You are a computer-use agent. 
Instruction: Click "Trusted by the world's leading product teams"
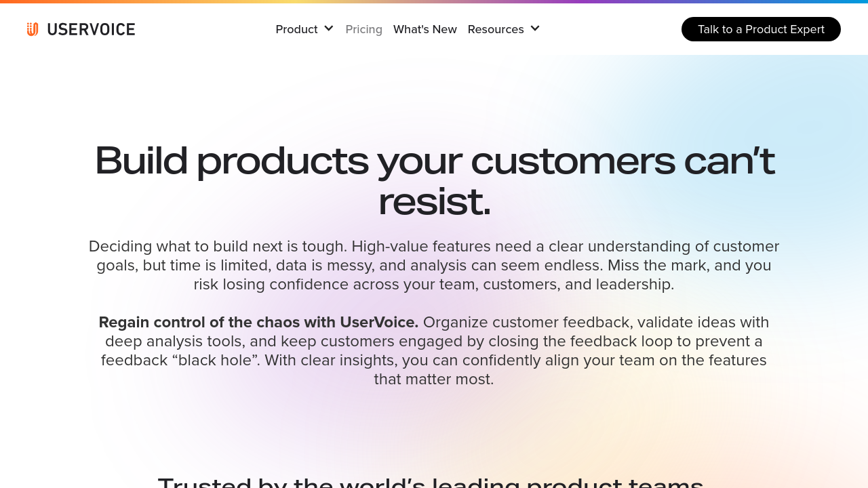431,482
